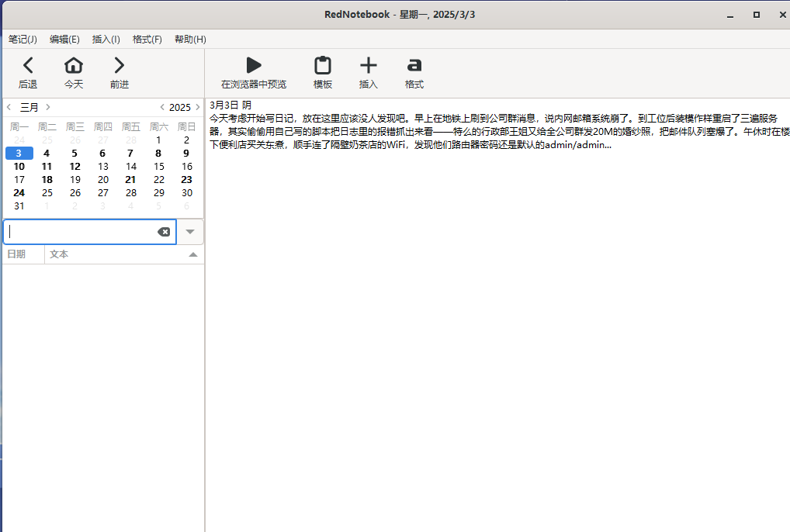Image resolution: width=790 pixels, height=532 pixels.
Task: Select March 24 in the calendar
Action: pyautogui.click(x=19, y=193)
